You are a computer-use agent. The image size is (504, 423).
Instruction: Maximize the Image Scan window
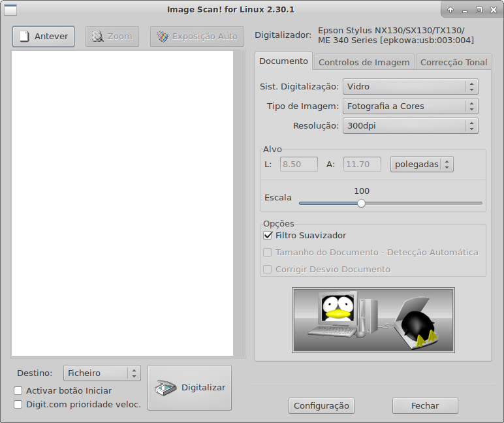pos(479,10)
